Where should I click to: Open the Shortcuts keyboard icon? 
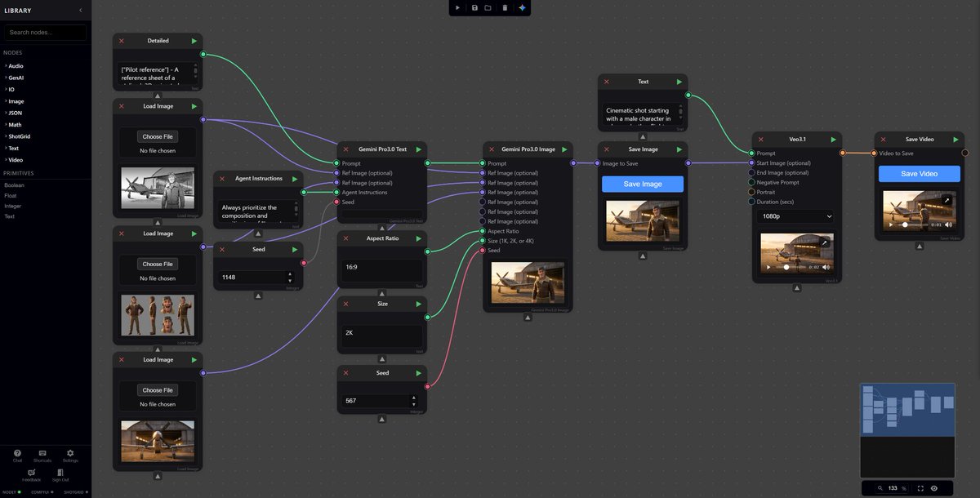[x=42, y=453]
